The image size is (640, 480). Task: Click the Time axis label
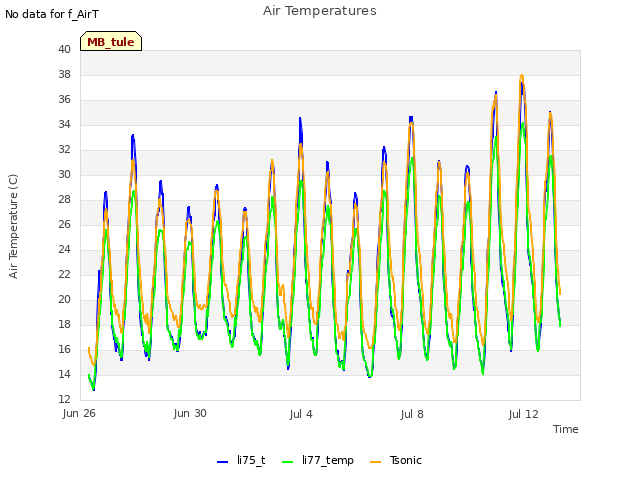click(566, 429)
